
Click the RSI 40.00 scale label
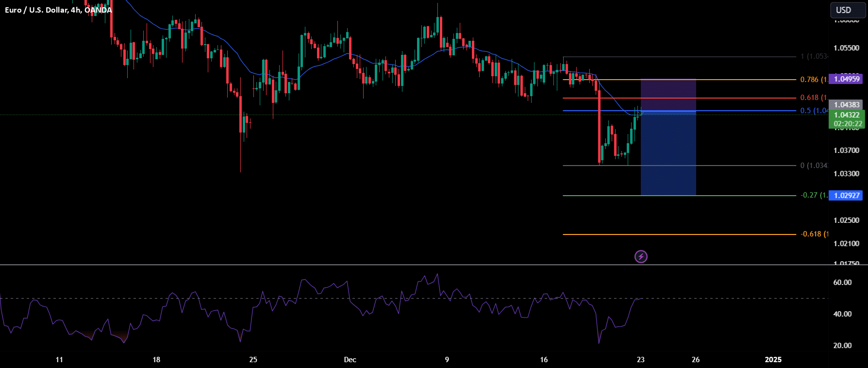pos(842,314)
